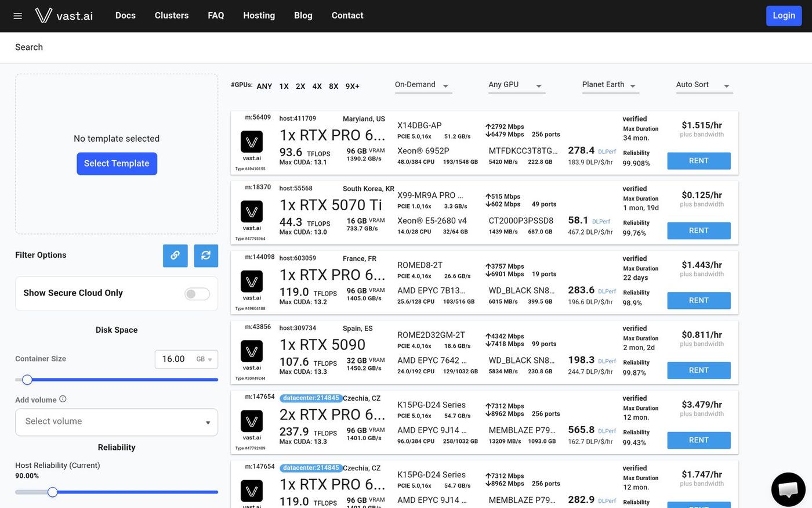Open the Auto Sort dropdown
The image size is (812, 508).
click(704, 85)
